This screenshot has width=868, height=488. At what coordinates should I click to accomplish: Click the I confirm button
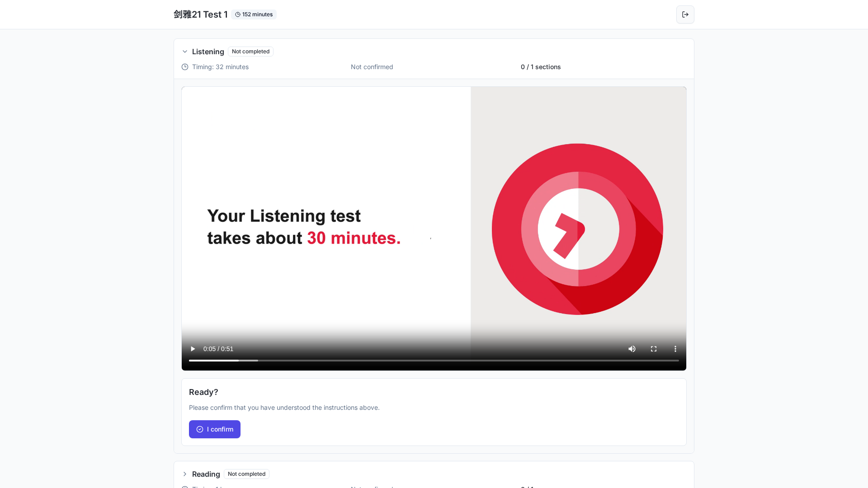(215, 429)
